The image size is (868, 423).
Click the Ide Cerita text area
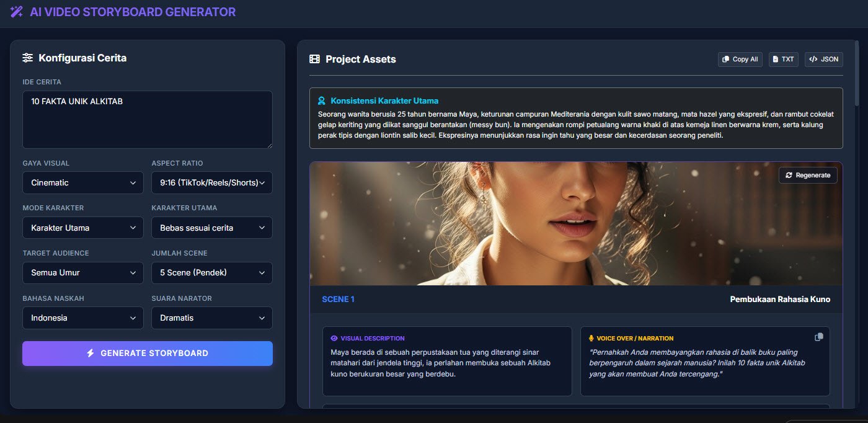tap(148, 120)
